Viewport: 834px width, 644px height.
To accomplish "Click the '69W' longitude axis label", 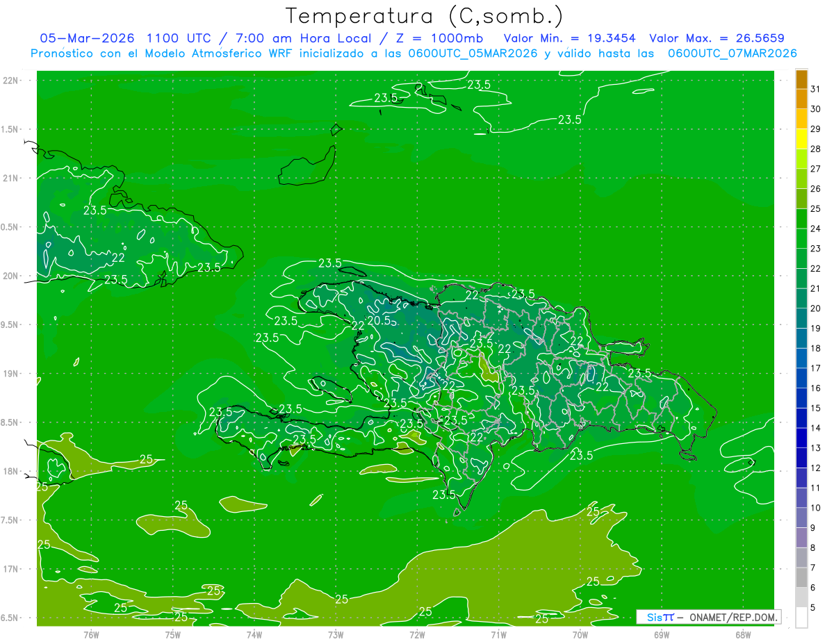I will tap(662, 634).
